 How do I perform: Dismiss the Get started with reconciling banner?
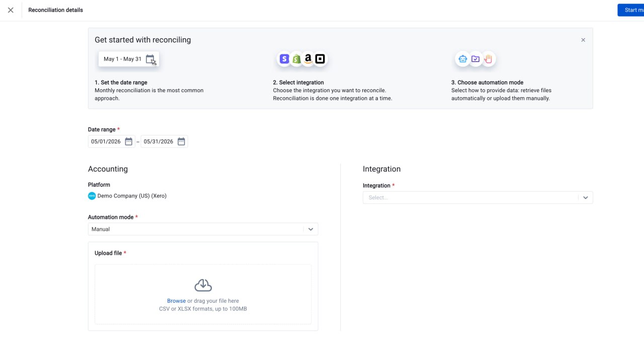tap(583, 40)
